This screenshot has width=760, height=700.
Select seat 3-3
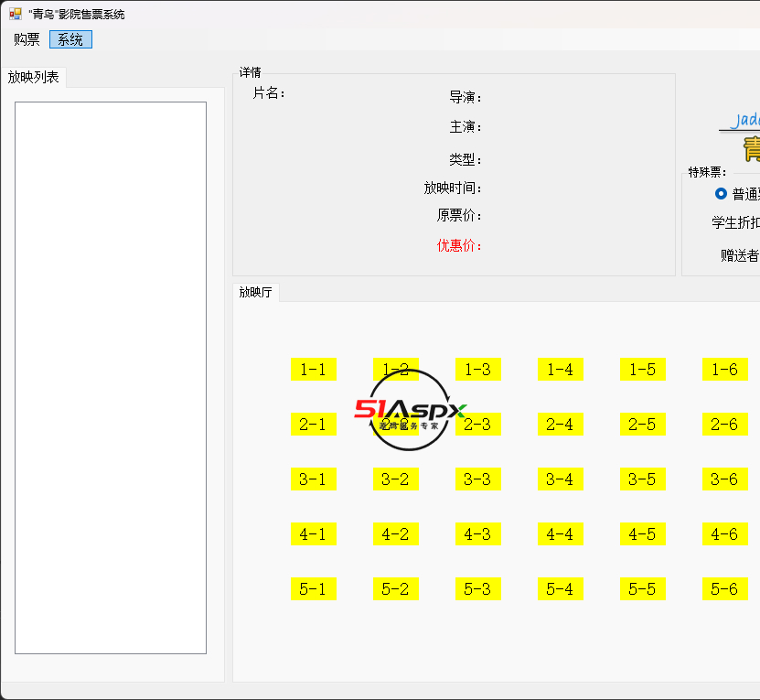478,479
